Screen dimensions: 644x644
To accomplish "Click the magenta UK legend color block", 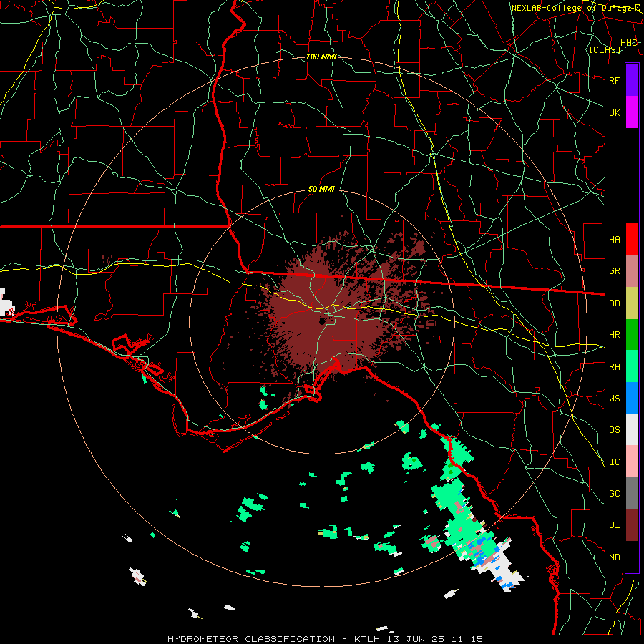I will click(x=632, y=112).
